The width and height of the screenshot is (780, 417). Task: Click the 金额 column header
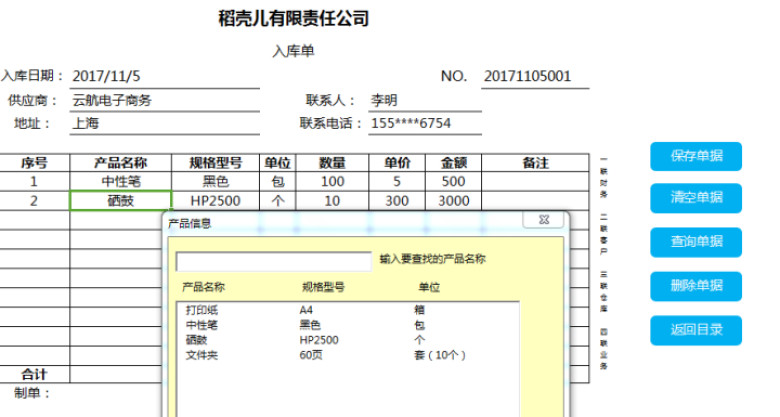pos(453,163)
